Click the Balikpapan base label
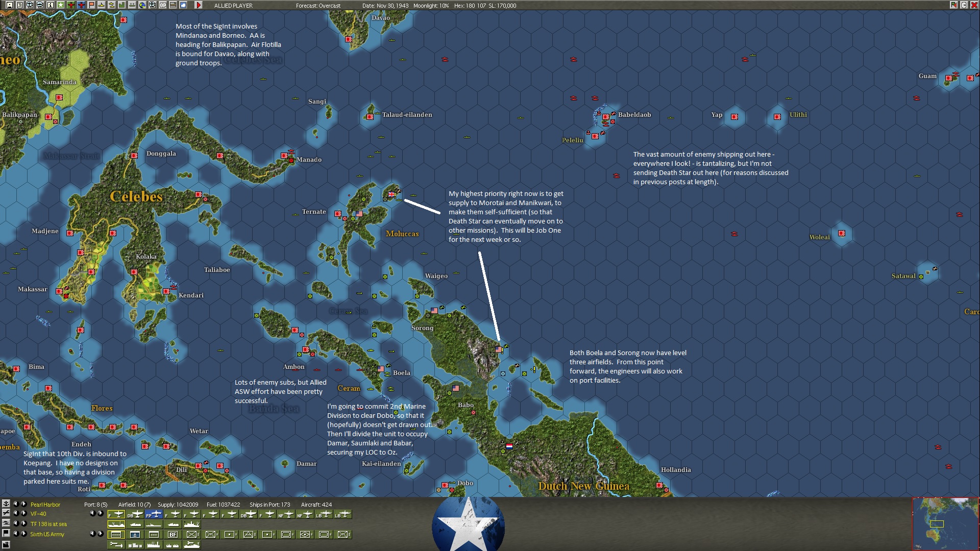 19,115
